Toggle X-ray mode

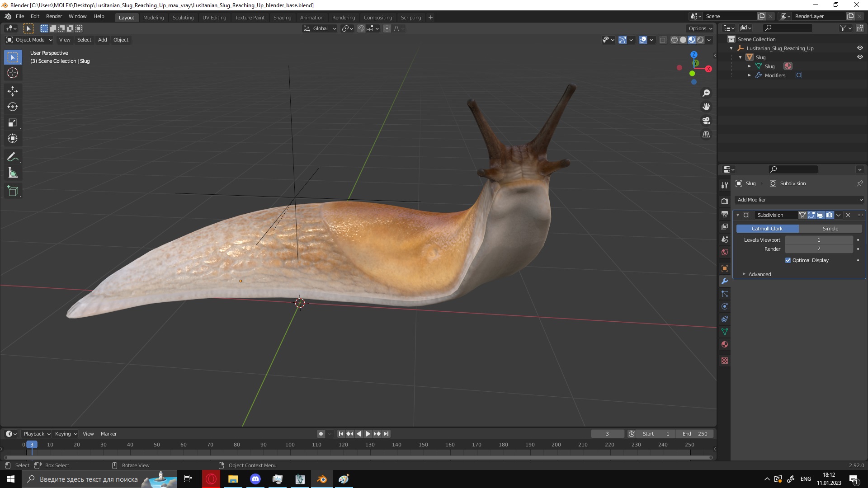point(663,40)
